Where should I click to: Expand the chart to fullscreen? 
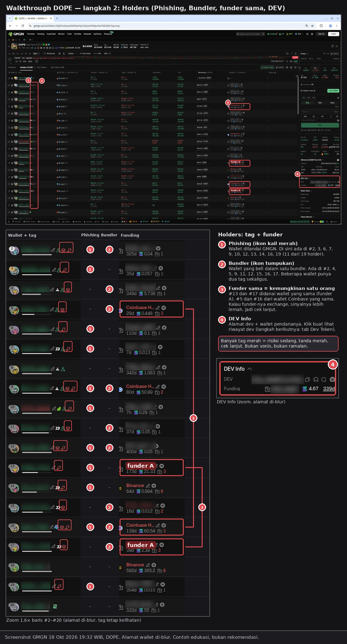(x=292, y=54)
